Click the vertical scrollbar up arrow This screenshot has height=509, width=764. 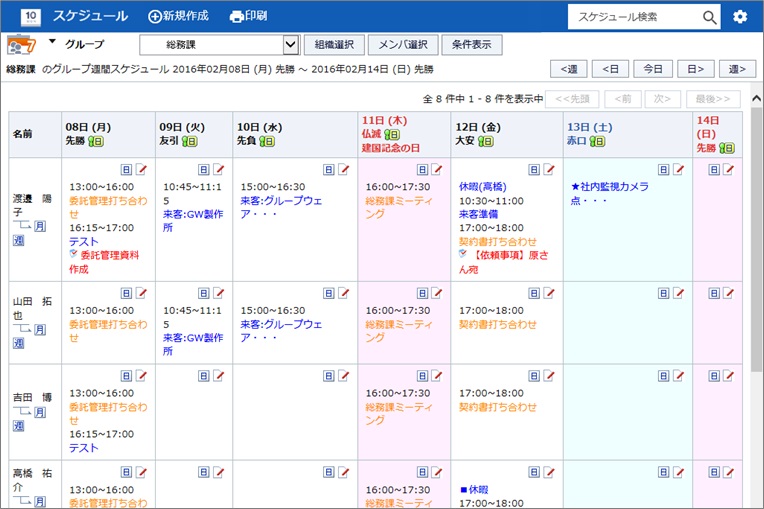(756, 98)
